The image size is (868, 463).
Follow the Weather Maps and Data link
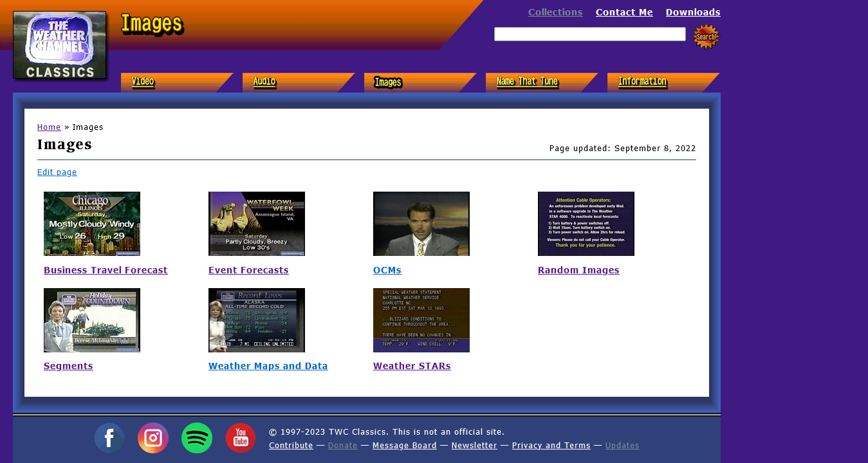click(268, 366)
